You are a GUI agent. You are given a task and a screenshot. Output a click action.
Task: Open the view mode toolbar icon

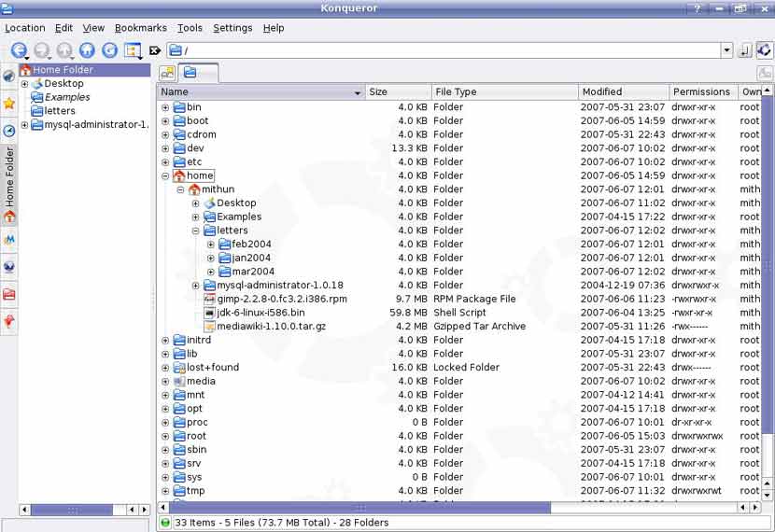click(133, 49)
